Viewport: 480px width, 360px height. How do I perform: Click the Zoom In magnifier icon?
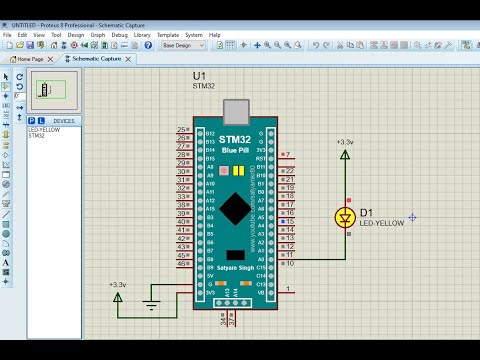click(267, 45)
